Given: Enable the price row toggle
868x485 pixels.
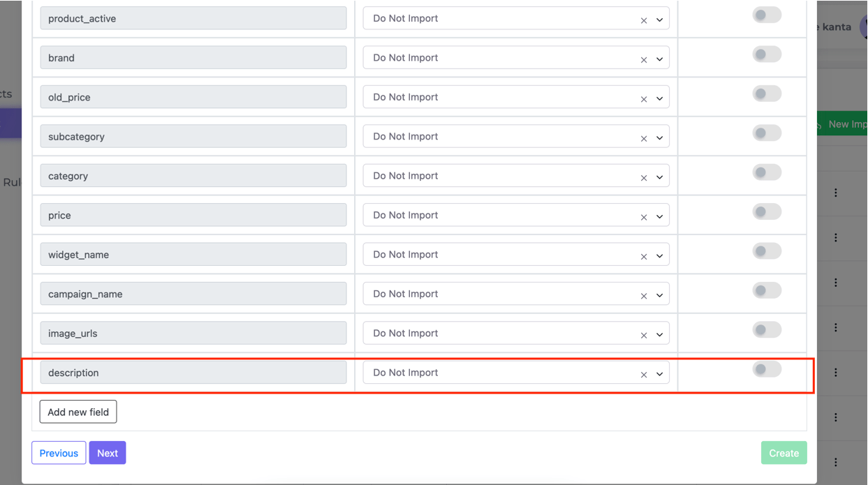Looking at the screenshot, I should click(x=767, y=212).
